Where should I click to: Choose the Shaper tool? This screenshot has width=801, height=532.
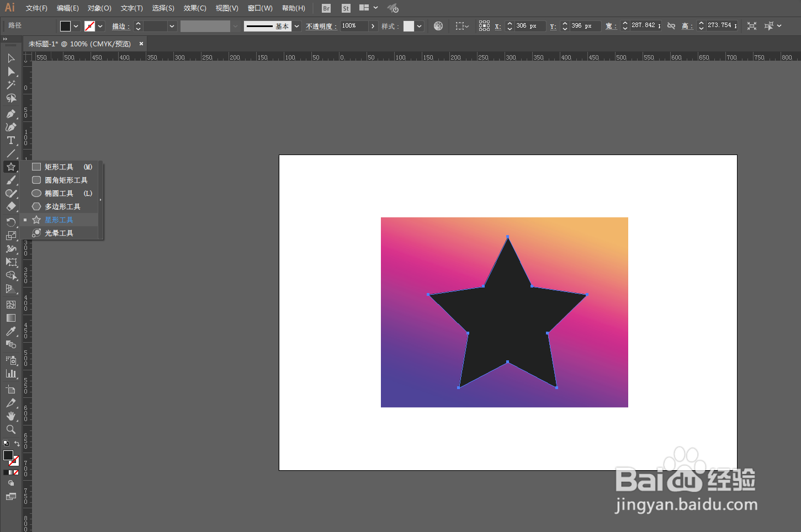click(x=10, y=193)
